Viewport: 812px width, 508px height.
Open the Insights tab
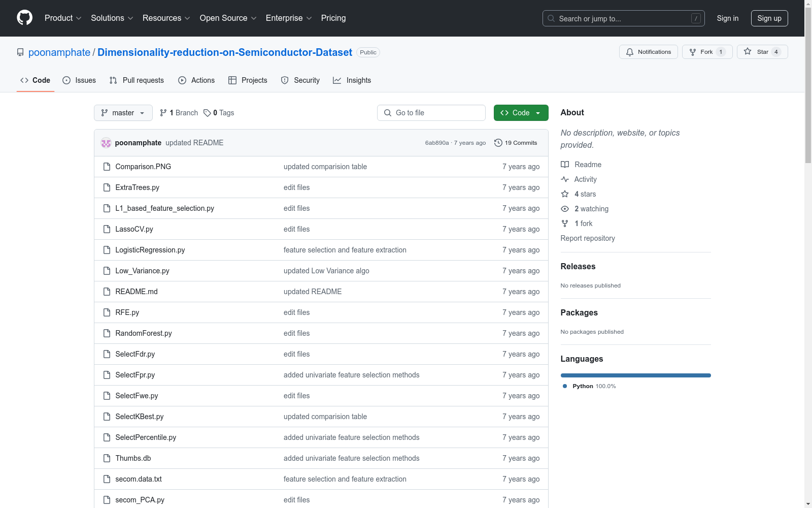tap(352, 80)
